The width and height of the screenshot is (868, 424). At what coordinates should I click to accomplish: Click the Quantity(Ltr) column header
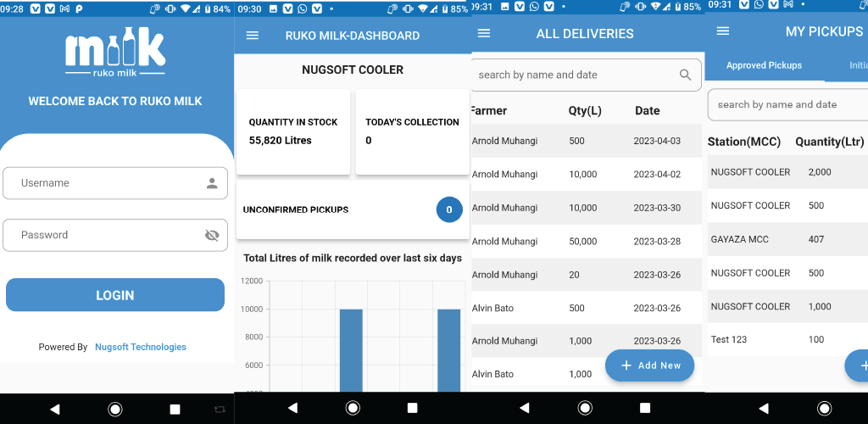pyautogui.click(x=830, y=142)
